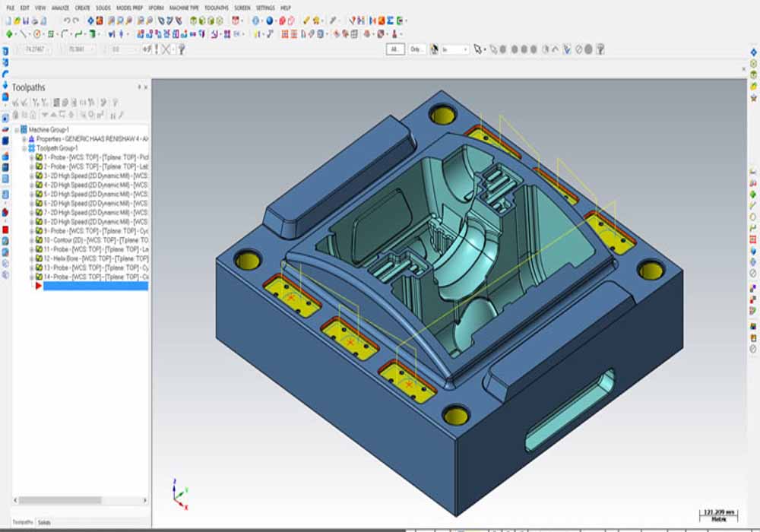This screenshot has height=532, width=760.
Task: Switch to the Solids tab
Action: point(44,522)
